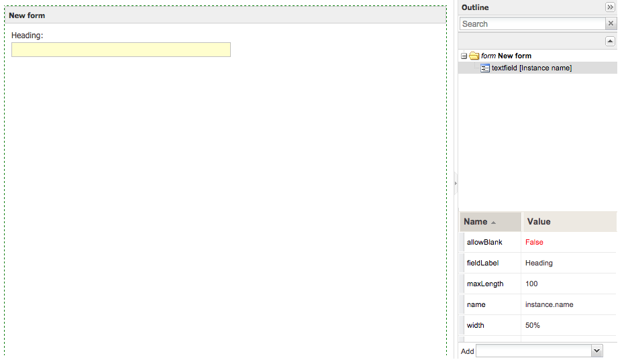Click the yellow Heading text field
626x364 pixels.
tap(121, 50)
